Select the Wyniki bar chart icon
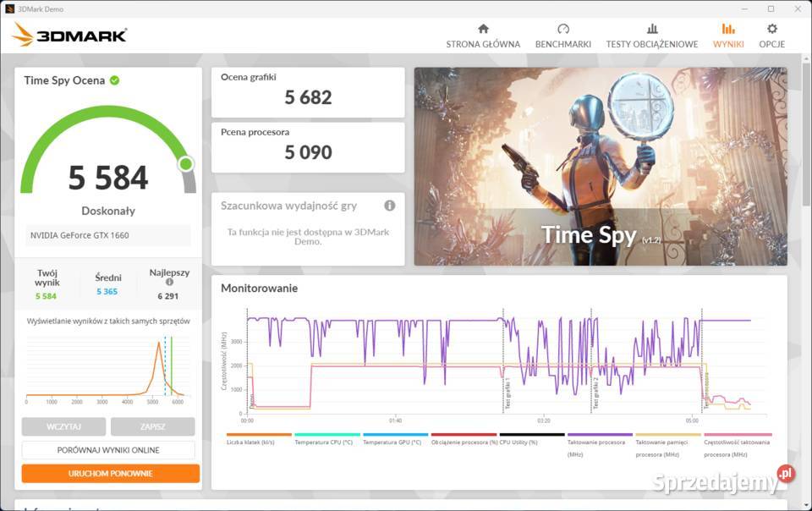The height and width of the screenshot is (511, 812). [728, 29]
